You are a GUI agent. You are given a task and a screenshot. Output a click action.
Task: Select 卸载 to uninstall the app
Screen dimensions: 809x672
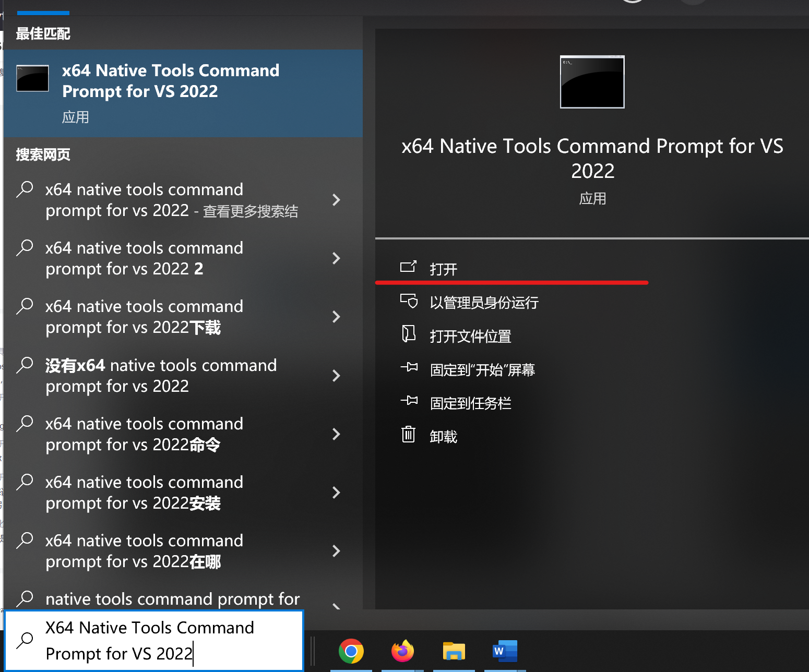443,436
